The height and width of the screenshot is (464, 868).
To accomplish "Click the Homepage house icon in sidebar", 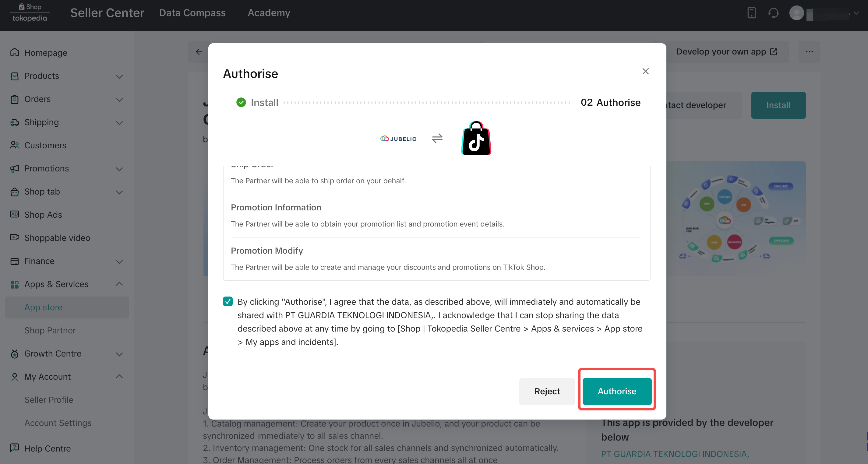I will tap(15, 53).
